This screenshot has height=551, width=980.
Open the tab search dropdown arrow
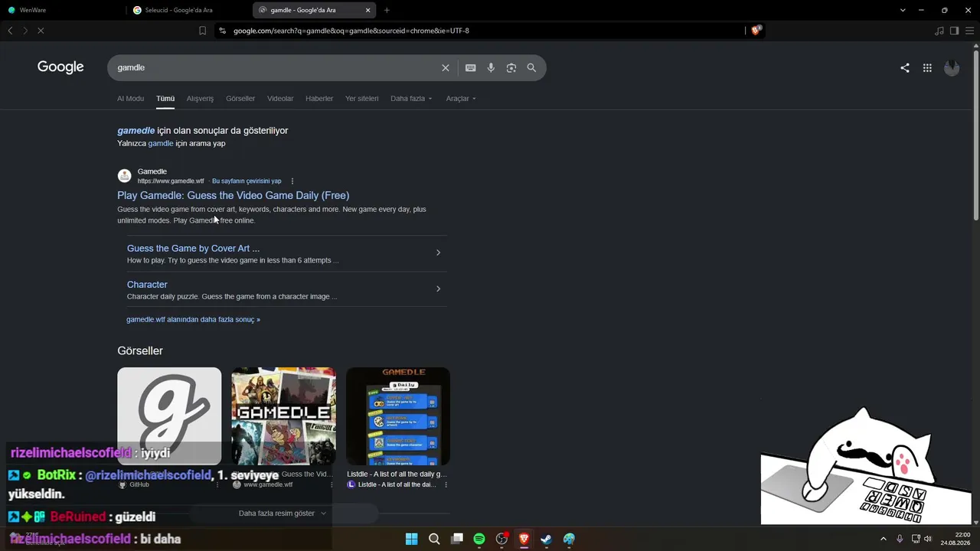coord(903,10)
